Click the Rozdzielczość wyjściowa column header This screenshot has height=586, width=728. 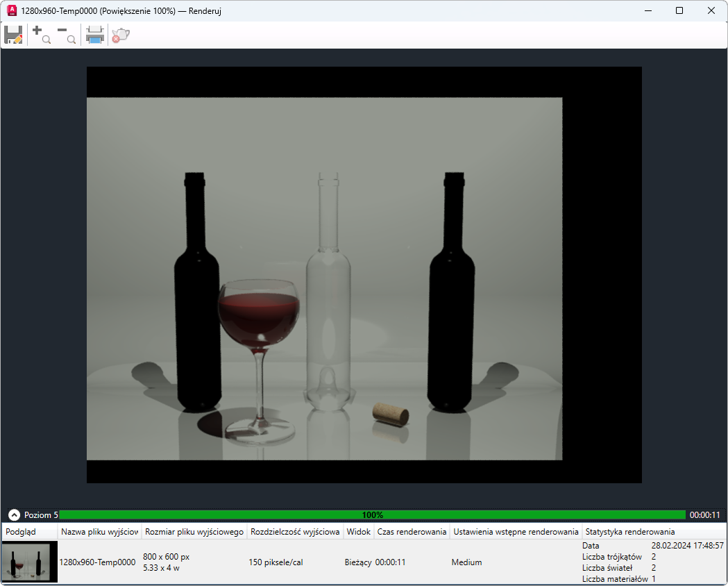[295, 532]
